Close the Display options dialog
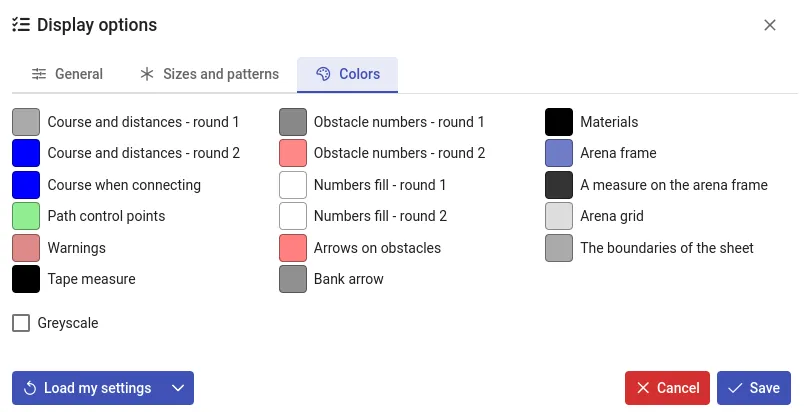The image size is (810, 412). tap(770, 25)
